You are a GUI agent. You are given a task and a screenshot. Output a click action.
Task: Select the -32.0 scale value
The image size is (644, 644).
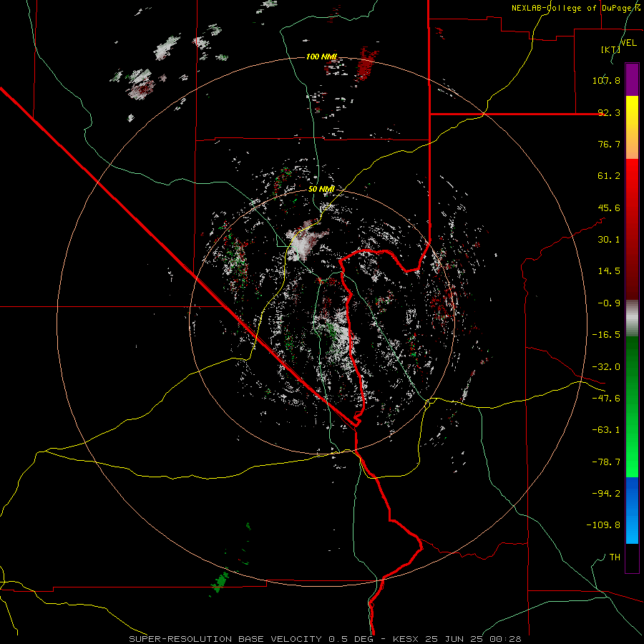point(606,367)
